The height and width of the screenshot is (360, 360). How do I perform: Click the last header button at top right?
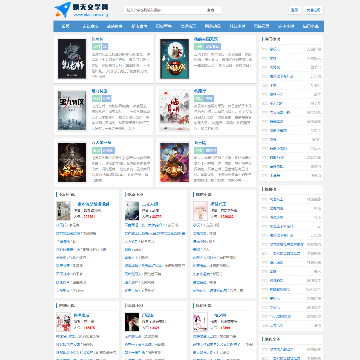(313, 10)
